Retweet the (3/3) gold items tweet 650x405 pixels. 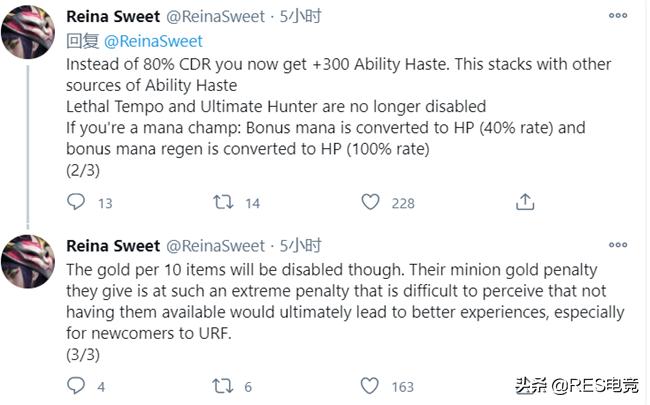point(223,386)
